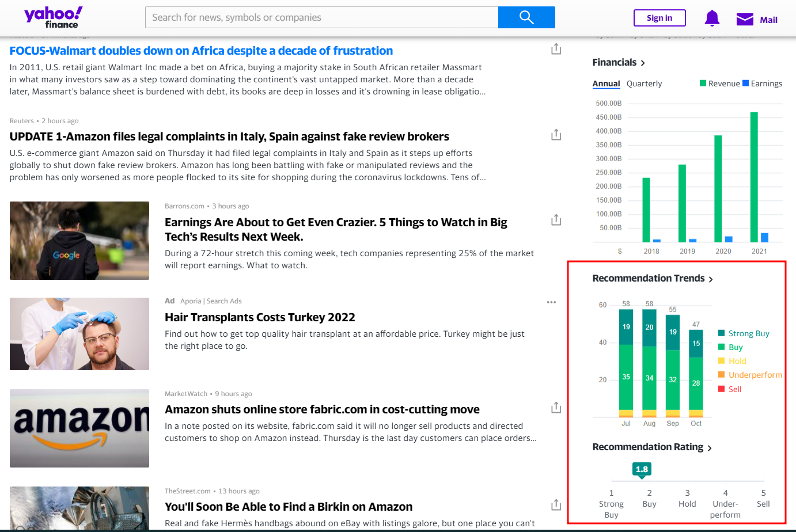Click 'MarketWatch • 9 hours ago' source line
Viewport: 796px width, 532px height.
(209, 394)
